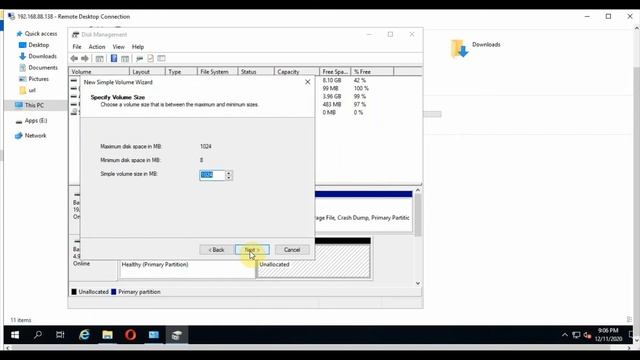
Task: Click the 42 % free value in volume list
Action: tap(360, 80)
